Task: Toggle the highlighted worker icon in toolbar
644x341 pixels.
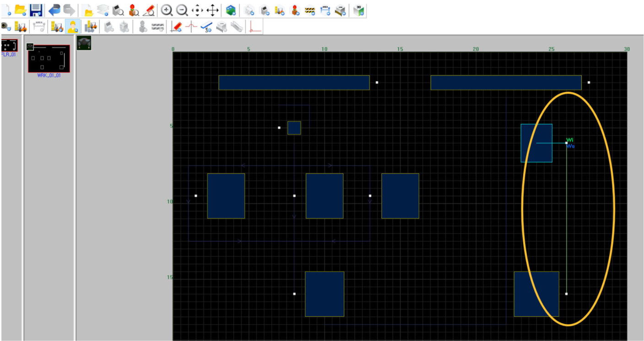Action: click(72, 27)
